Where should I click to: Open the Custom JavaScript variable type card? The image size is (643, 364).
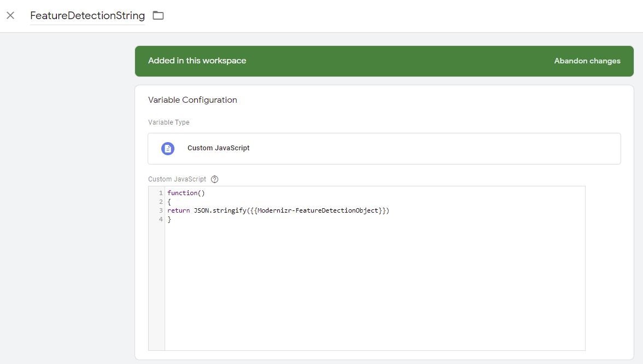[384, 148]
